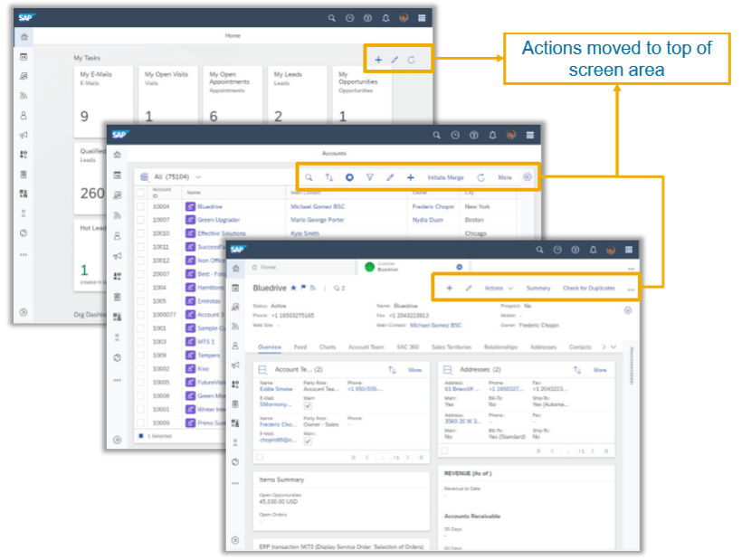Open Michael Gomez BSC main contact link
The width and height of the screenshot is (742, 560).
click(435, 326)
